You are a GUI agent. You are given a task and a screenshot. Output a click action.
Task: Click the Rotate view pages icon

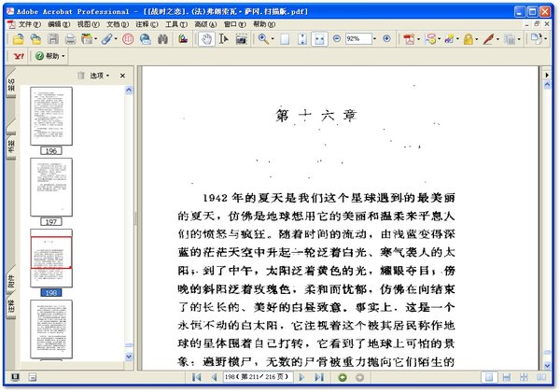point(536,38)
